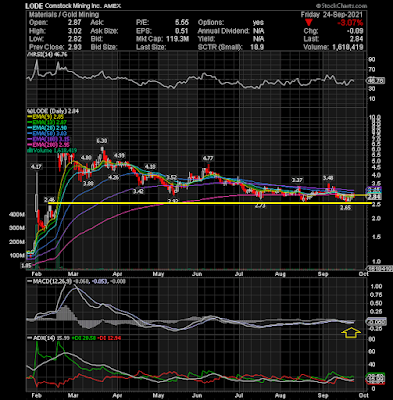Click the Options value yes
The height and width of the screenshot is (400, 393).
point(258,23)
